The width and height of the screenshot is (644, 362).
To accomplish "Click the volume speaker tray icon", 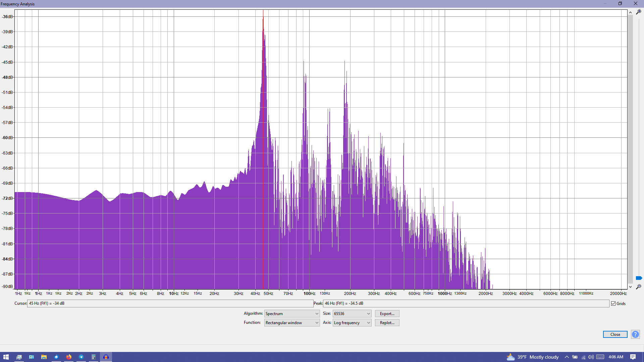I will tap(591, 357).
